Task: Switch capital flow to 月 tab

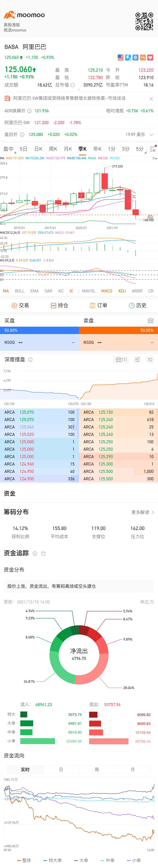Action: [132, 770]
